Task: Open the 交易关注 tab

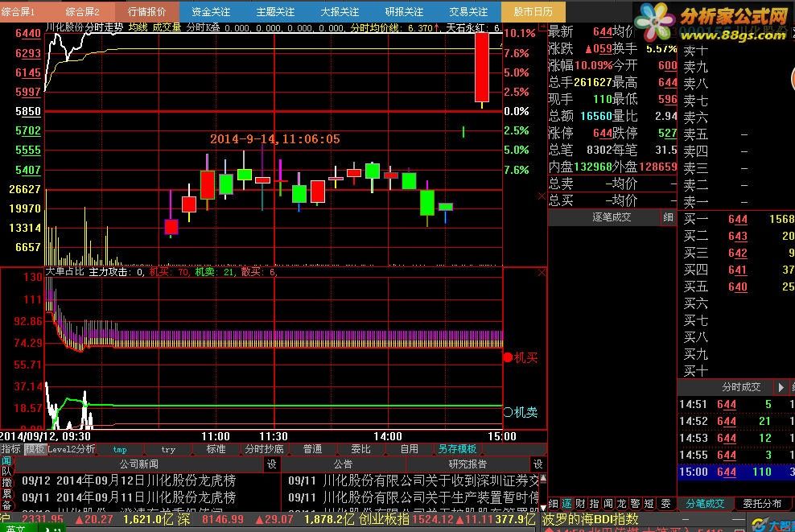Action: [x=468, y=11]
